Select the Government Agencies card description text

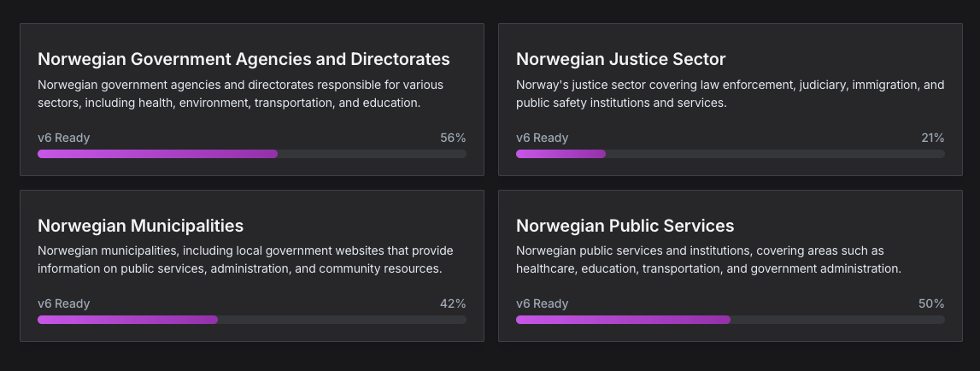(240, 94)
